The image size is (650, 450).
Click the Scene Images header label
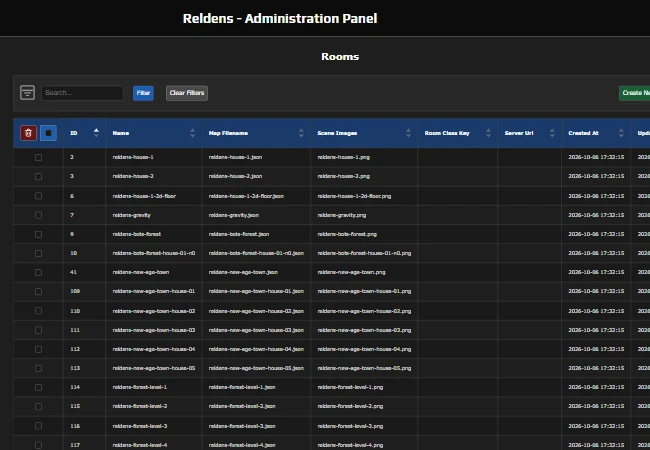click(337, 133)
